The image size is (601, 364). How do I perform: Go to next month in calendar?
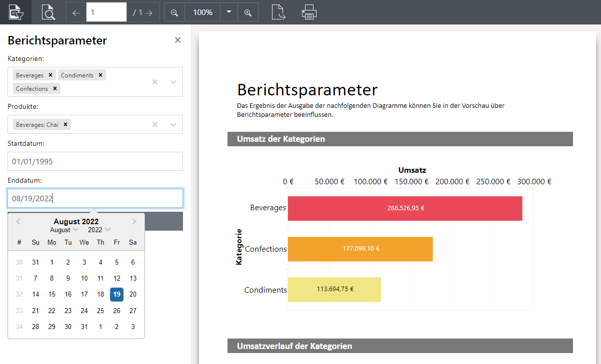click(x=134, y=222)
